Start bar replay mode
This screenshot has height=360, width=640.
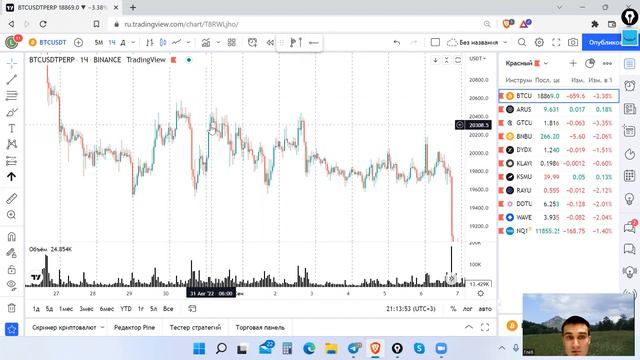270,42
